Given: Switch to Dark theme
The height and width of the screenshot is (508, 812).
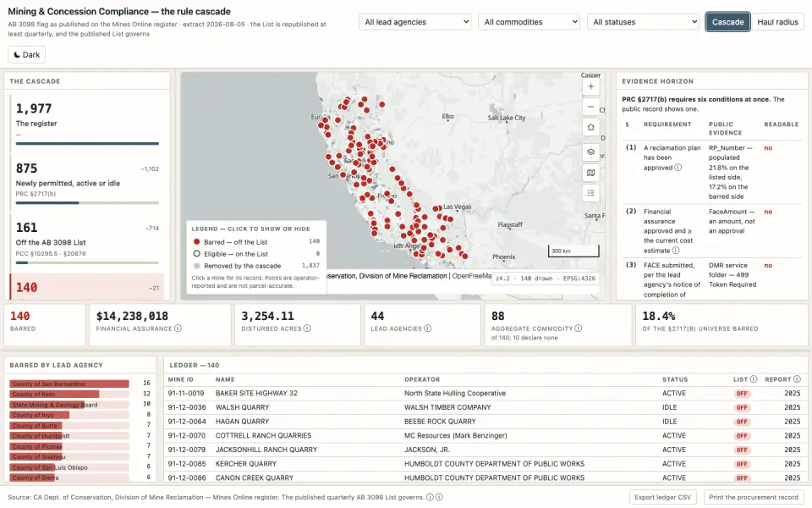Looking at the screenshot, I should click(26, 54).
